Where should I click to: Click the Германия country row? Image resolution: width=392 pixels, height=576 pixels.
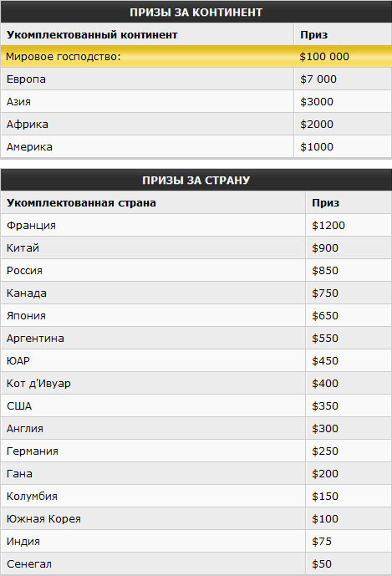pyautogui.click(x=196, y=451)
